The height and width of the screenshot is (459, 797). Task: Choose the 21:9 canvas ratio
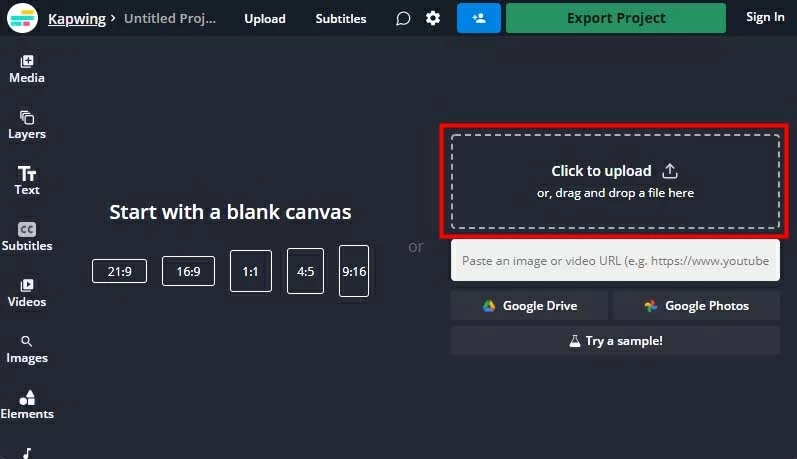click(x=119, y=271)
